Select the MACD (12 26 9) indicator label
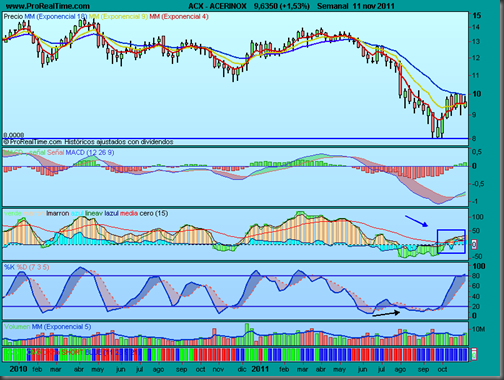 point(90,153)
